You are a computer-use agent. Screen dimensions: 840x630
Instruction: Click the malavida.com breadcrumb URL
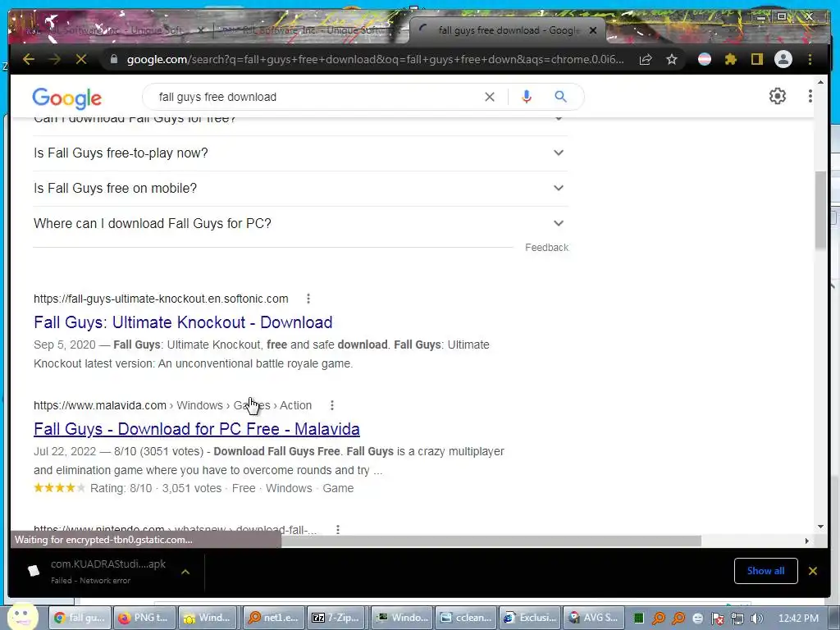click(172, 405)
